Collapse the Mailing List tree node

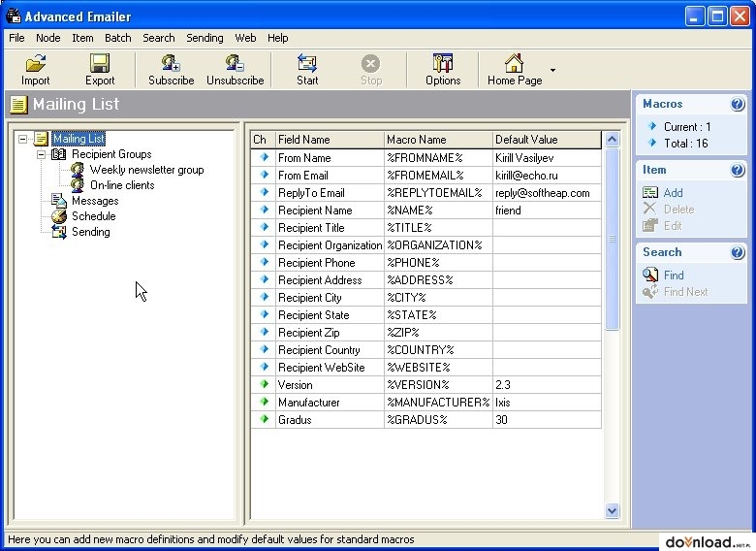click(22, 139)
